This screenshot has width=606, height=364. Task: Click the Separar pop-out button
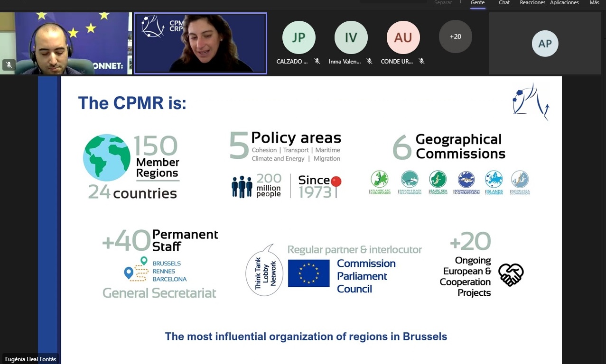pos(443,3)
